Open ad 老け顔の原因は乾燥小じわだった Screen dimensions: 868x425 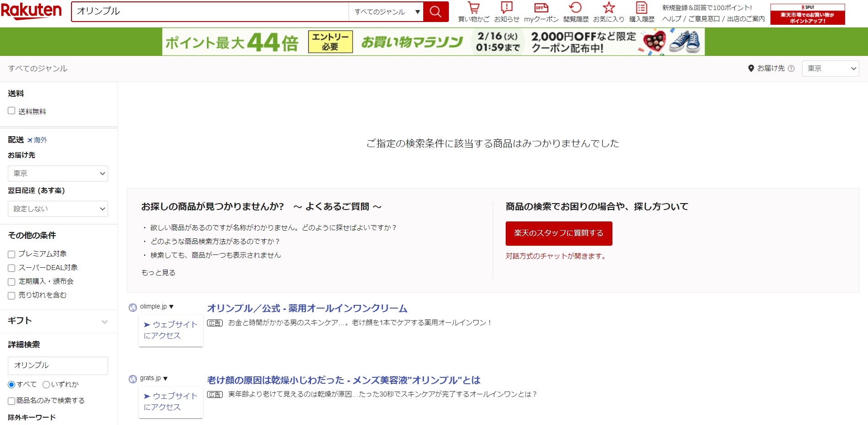[x=344, y=380]
